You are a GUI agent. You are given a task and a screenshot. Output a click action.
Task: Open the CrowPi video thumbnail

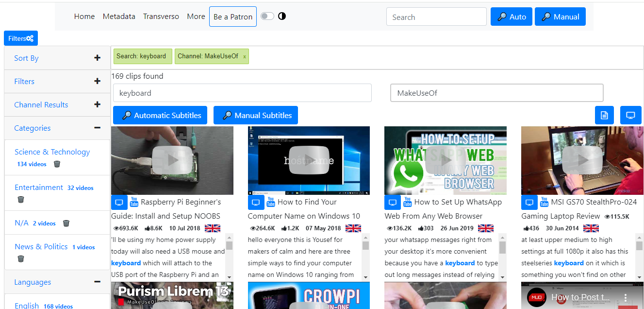pyautogui.click(x=309, y=295)
